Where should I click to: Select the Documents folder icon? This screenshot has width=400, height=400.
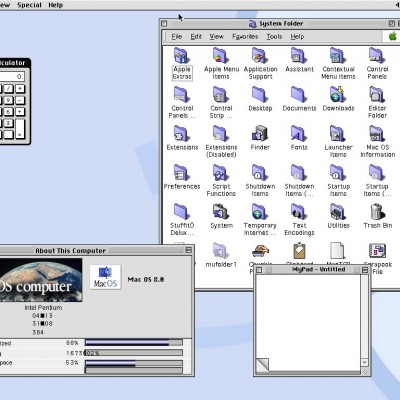[x=299, y=95]
